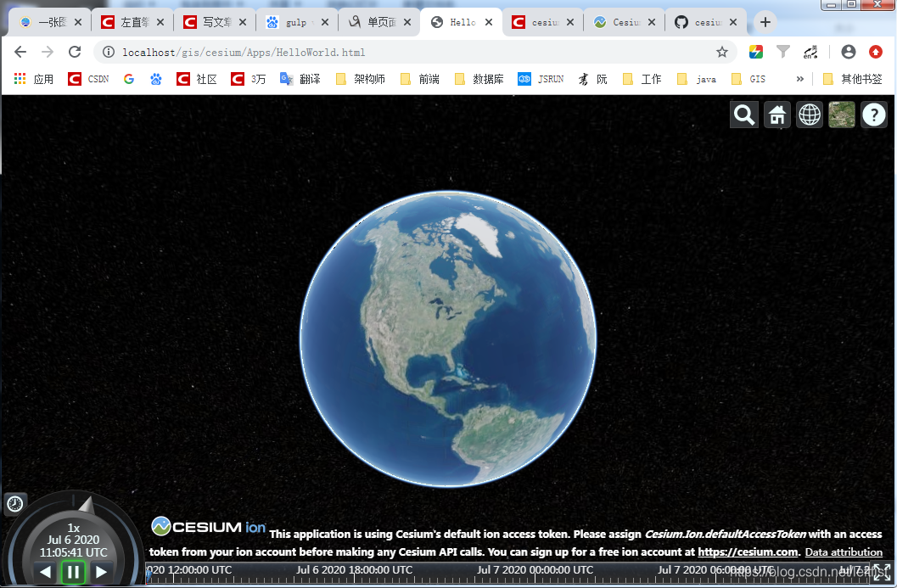Open Cesium navigation help button
The width and height of the screenshot is (897, 588).
pyautogui.click(x=873, y=115)
